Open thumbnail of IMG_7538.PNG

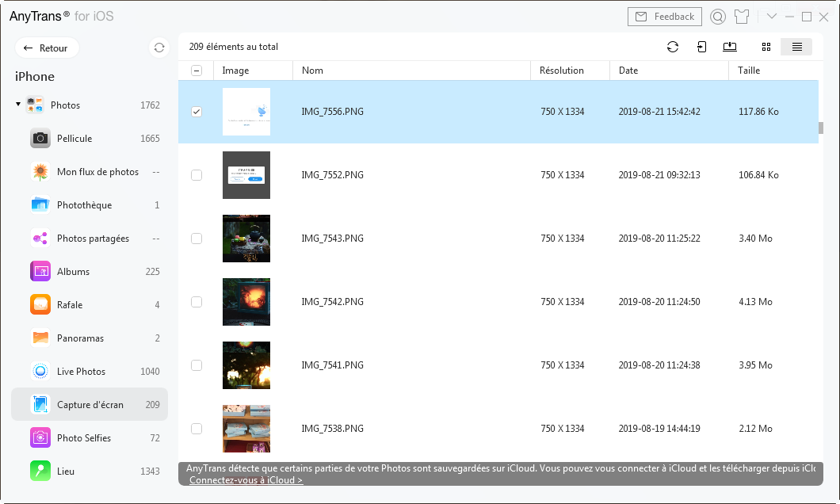click(246, 429)
